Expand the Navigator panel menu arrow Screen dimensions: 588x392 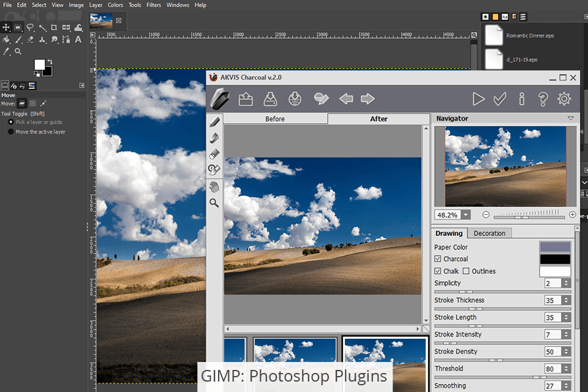point(571,118)
